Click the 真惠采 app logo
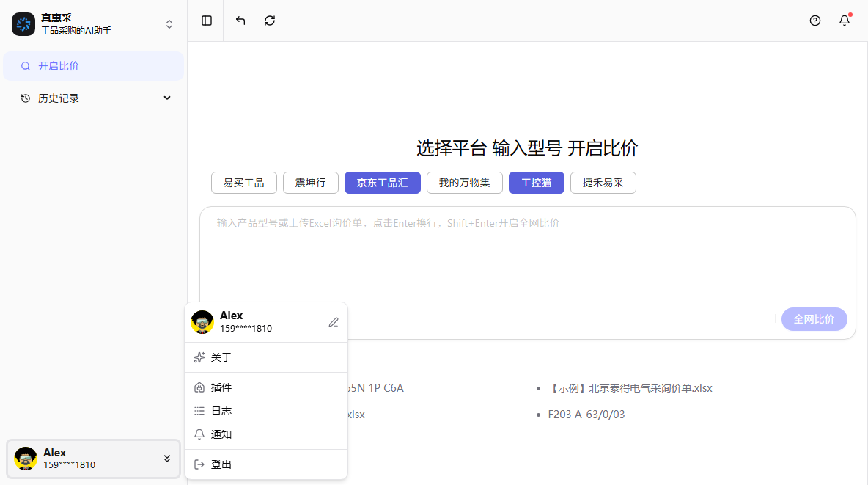Screen dimensions: 868x485 23,23
